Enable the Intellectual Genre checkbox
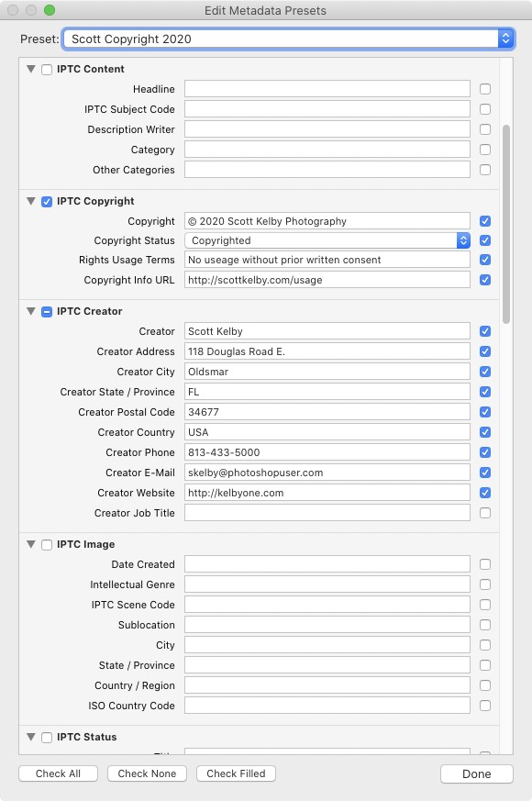Screen dimensions: 532x801 (485, 584)
